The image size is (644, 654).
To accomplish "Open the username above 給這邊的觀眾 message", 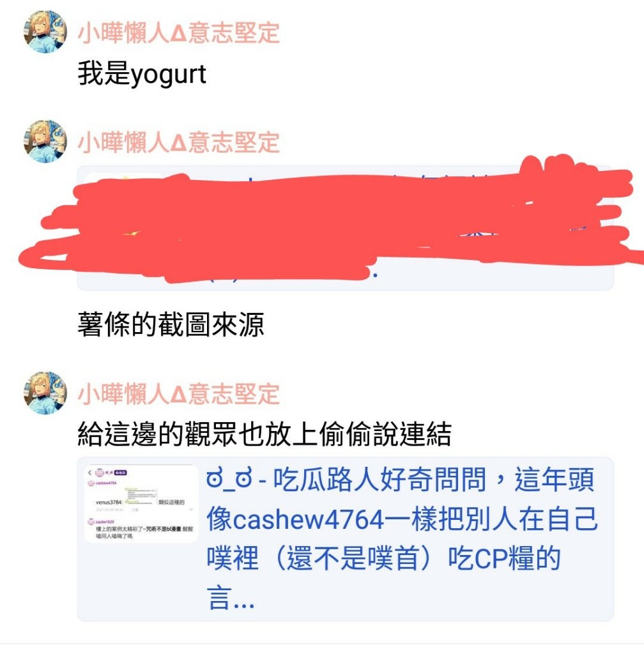I will coord(178,393).
